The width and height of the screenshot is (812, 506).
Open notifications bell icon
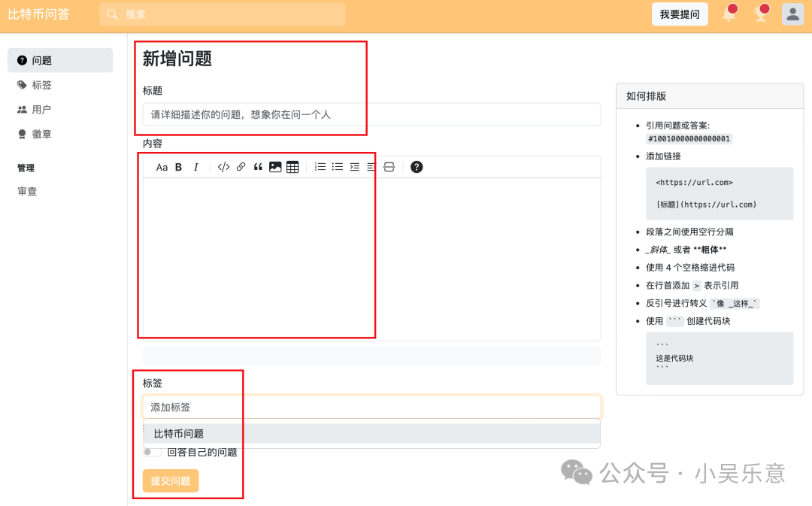729,14
